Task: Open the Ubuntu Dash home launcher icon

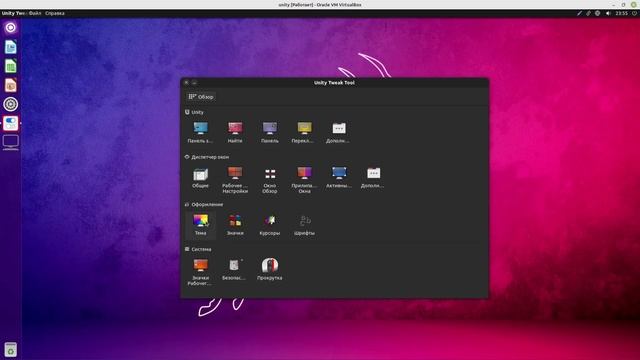Action: (11, 28)
